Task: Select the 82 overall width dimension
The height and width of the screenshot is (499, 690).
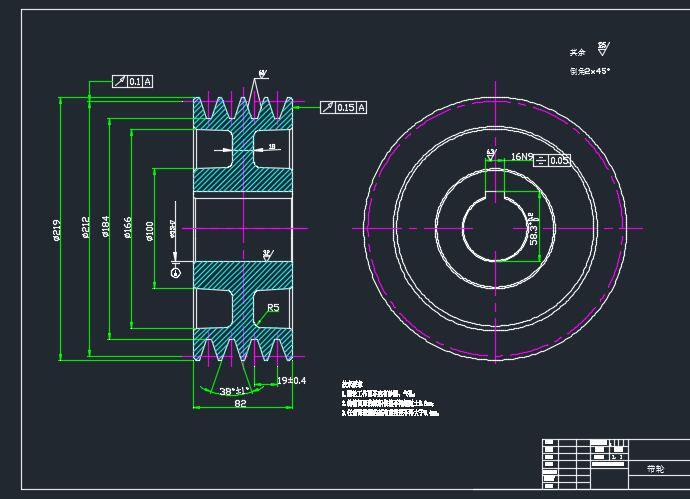Action: [240, 403]
